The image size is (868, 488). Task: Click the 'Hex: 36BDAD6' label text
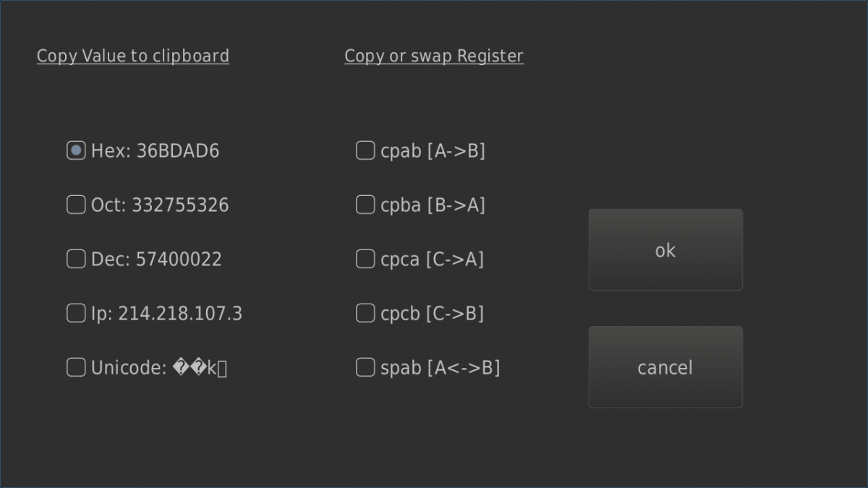[x=155, y=151]
